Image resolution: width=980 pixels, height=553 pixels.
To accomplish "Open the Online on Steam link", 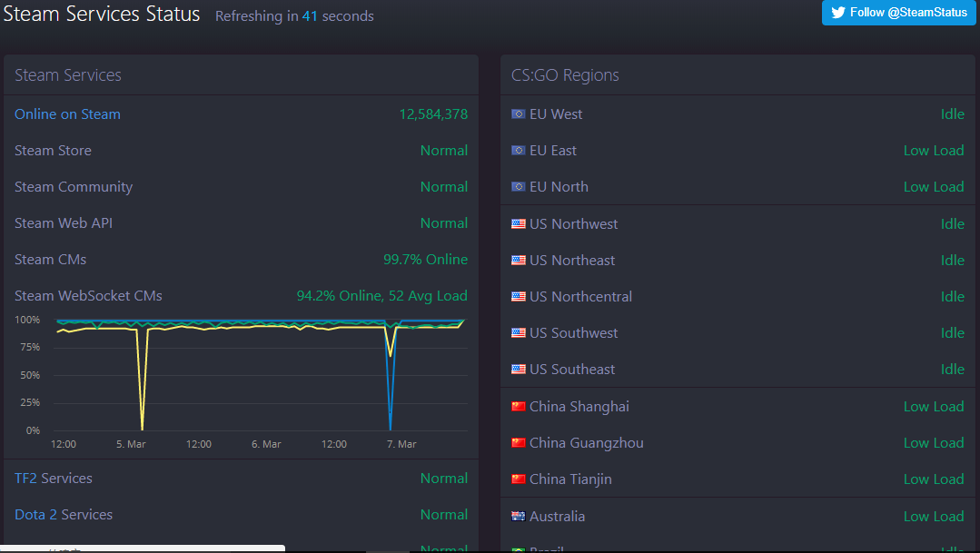I will [67, 114].
